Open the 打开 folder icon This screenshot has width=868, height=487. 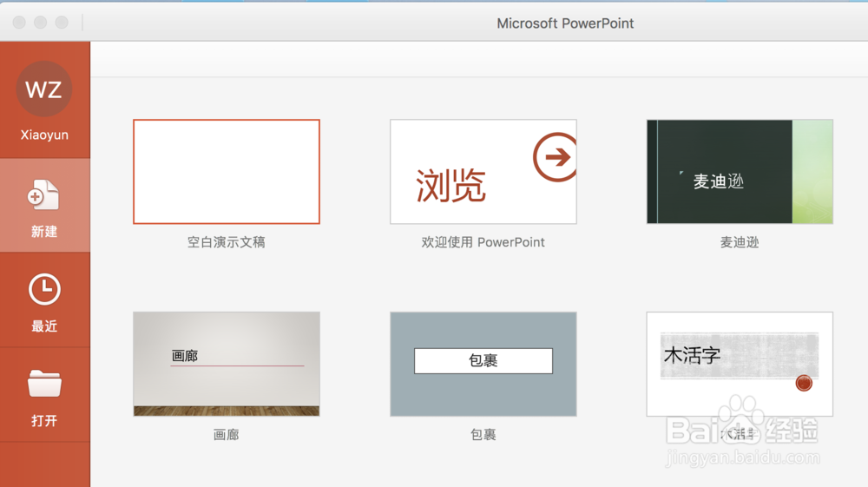point(44,384)
